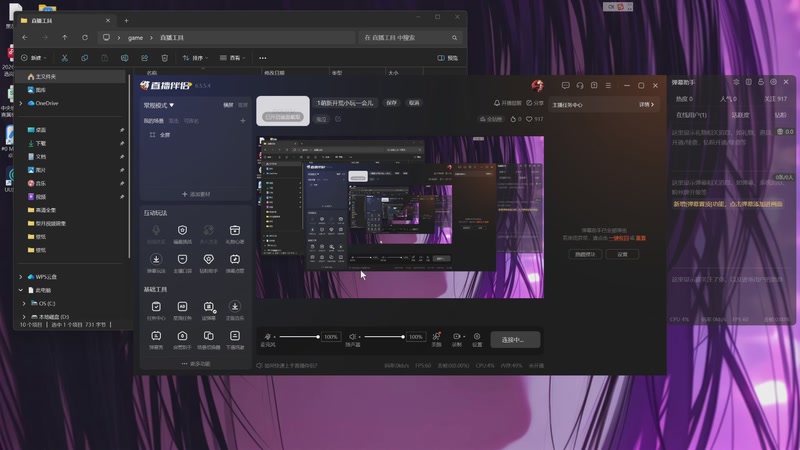Click the user avatar in 直播伴侣 title bar
Image resolution: width=800 pixels, height=450 pixels.
coord(537,86)
